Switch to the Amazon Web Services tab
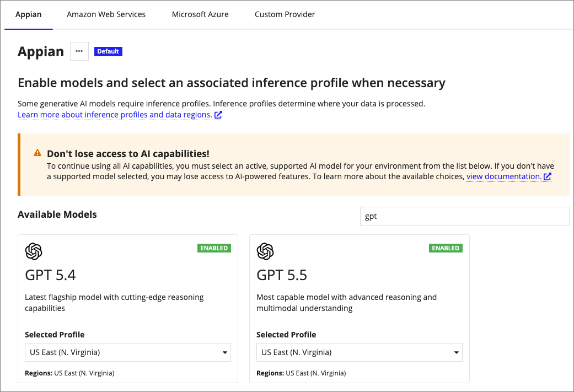The height and width of the screenshot is (392, 574). (106, 15)
